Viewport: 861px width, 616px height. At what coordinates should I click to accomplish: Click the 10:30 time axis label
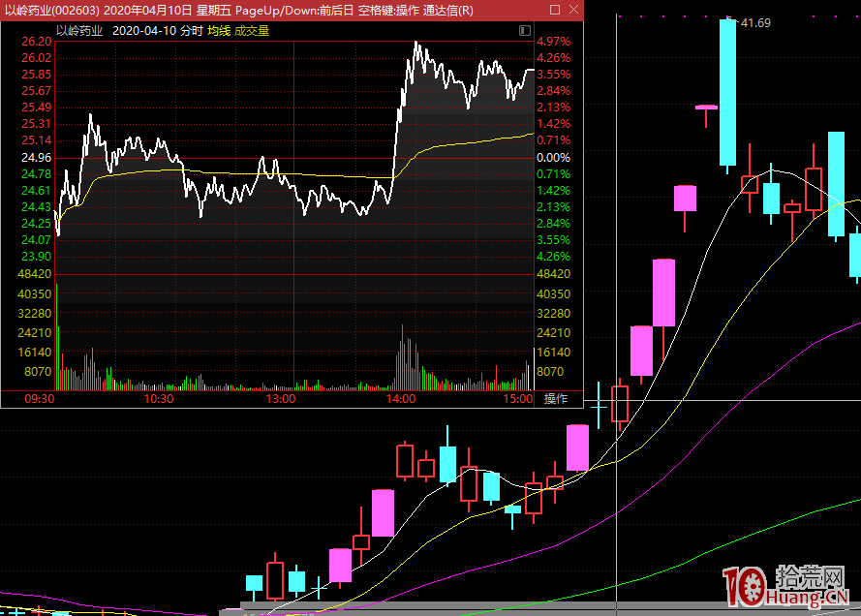pyautogui.click(x=159, y=399)
